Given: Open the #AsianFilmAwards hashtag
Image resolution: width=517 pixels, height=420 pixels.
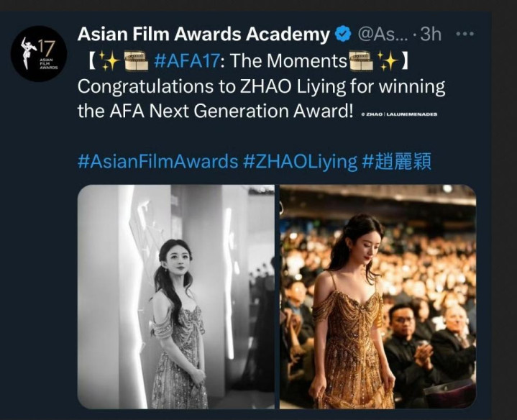Looking at the screenshot, I should pyautogui.click(x=157, y=162).
